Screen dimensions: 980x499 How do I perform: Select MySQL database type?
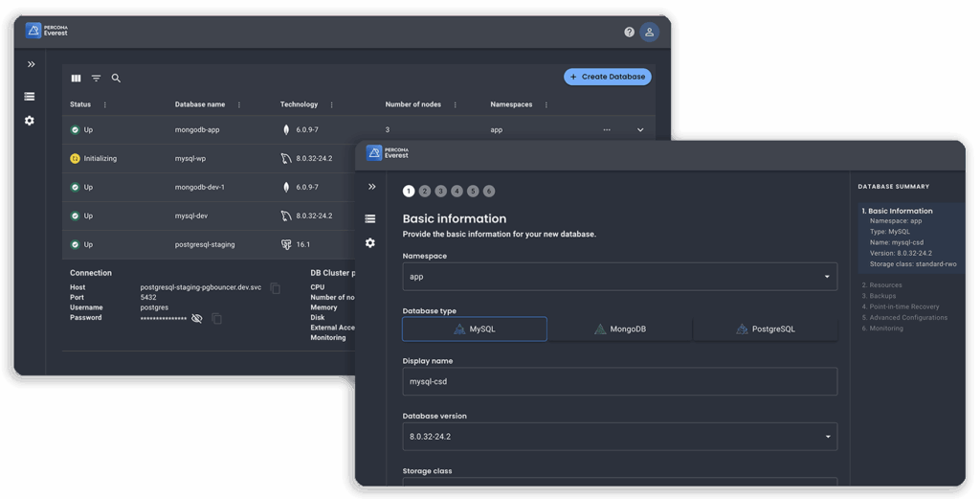[x=475, y=329]
